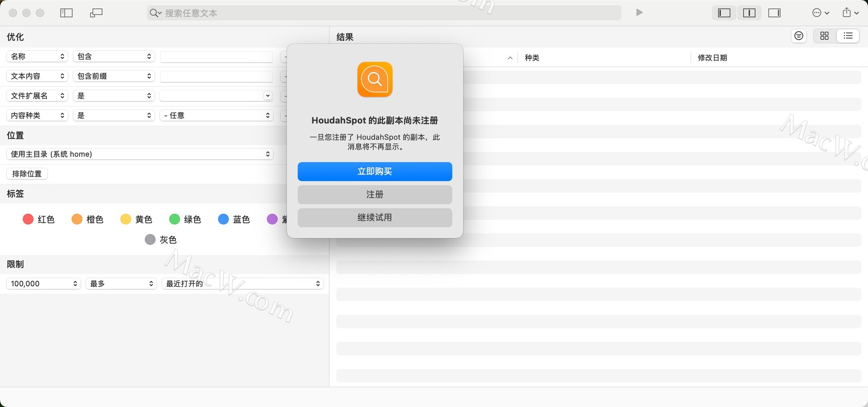
Task: Click the 排除位置 button
Action: pyautogui.click(x=27, y=174)
